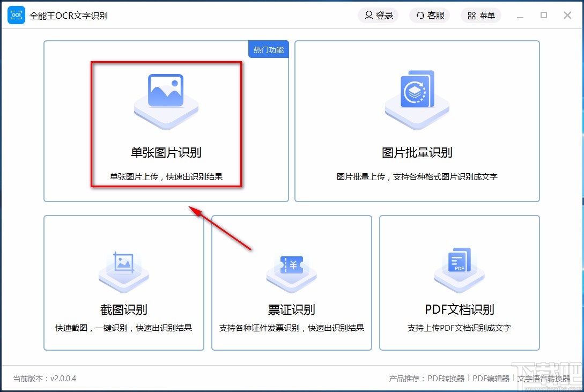
Task: Open the 菜单 menu button
Action: tap(481, 15)
